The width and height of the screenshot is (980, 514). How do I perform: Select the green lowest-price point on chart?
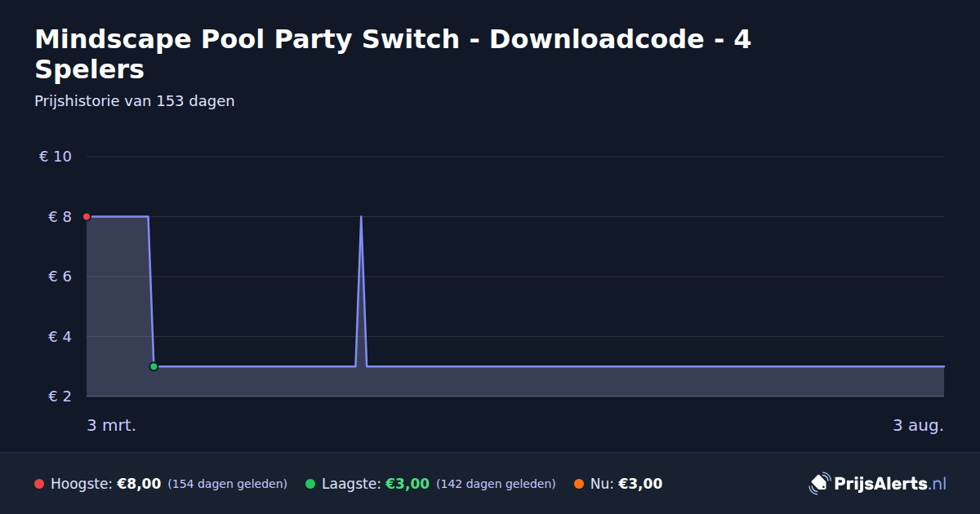click(x=154, y=366)
